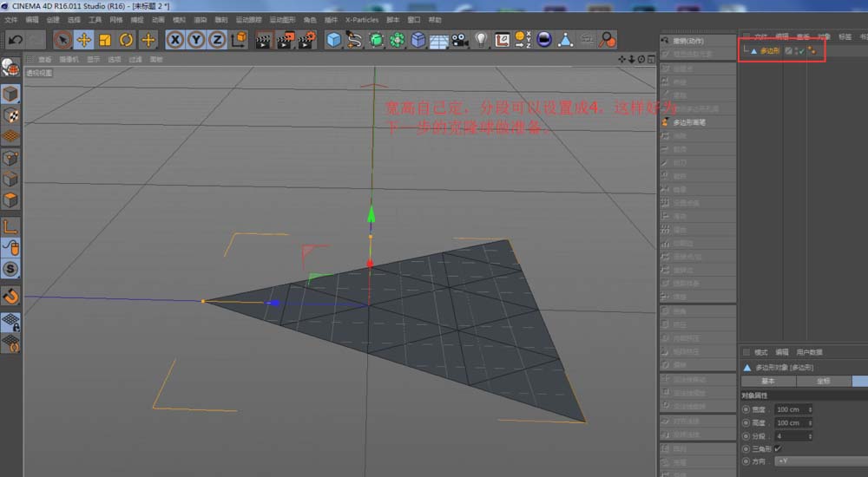Viewport: 868px width, 477px height.
Task: Toggle X axis lock
Action: point(175,40)
